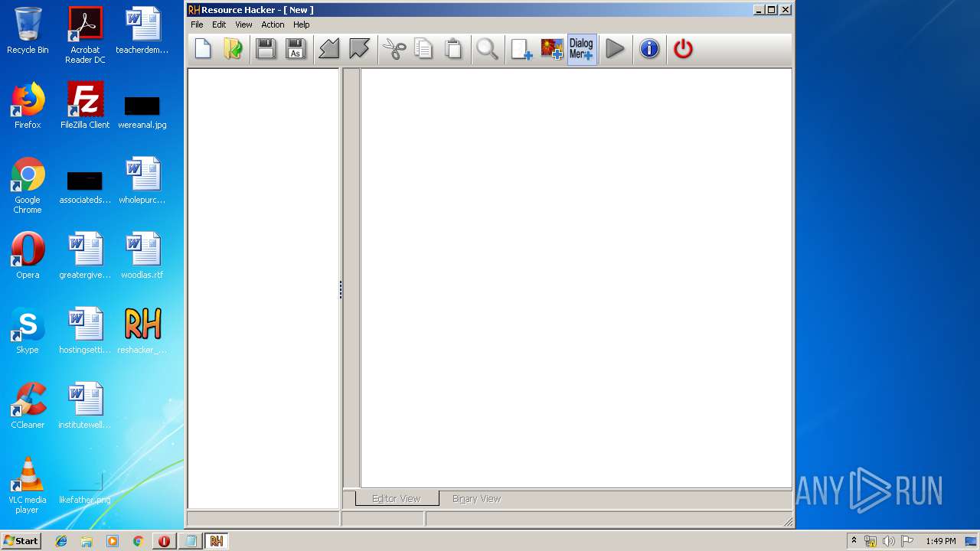Select FileZilla Client desktop shortcut
Viewport: 980px width, 551px height.
pos(85,106)
